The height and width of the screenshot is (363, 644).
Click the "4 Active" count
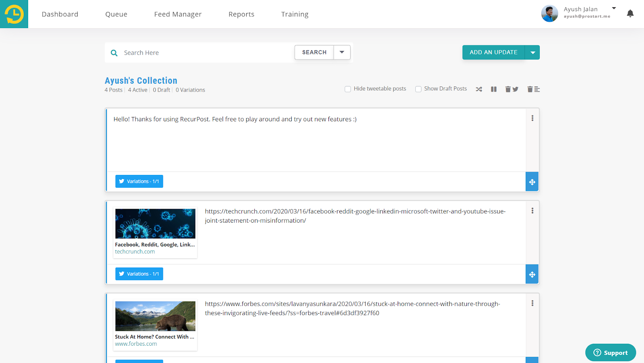tap(138, 90)
